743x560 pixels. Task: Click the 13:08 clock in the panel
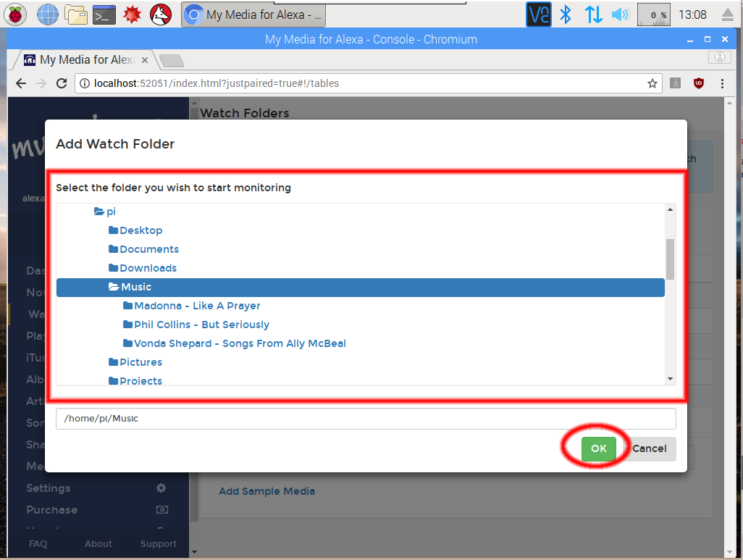tap(692, 14)
